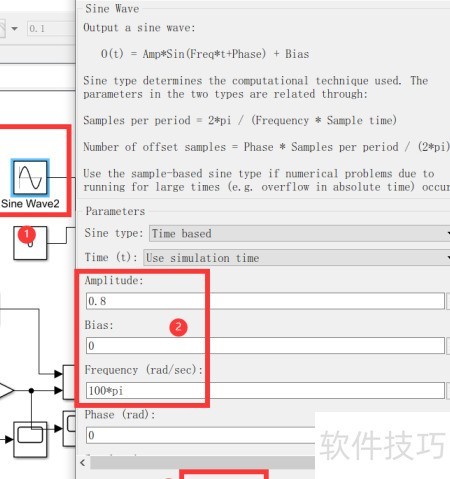Click the block receiving two arrow inputs
Screen dimensions: 450x479
pyautogui.click(x=69, y=382)
